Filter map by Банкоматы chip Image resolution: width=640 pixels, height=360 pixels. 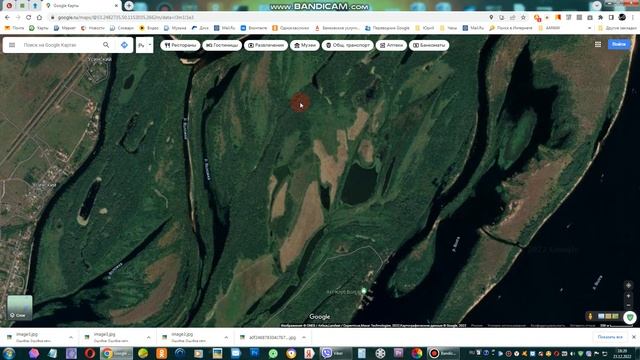pos(429,45)
